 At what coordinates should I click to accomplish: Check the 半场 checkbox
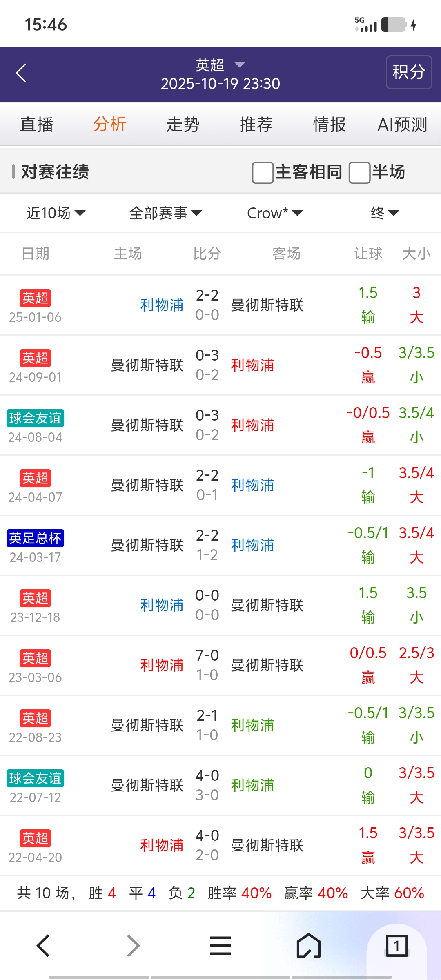point(360,172)
